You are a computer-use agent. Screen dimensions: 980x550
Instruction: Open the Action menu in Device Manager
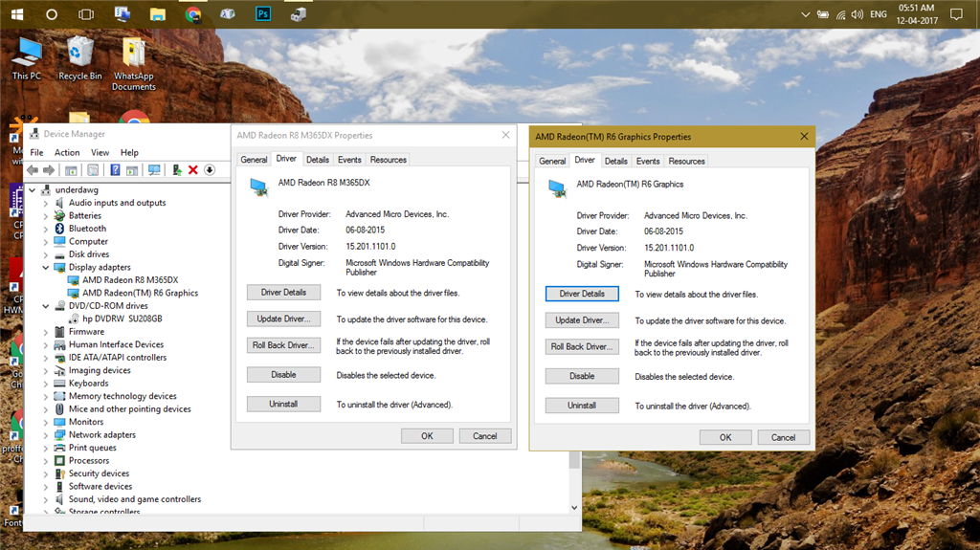(x=67, y=152)
